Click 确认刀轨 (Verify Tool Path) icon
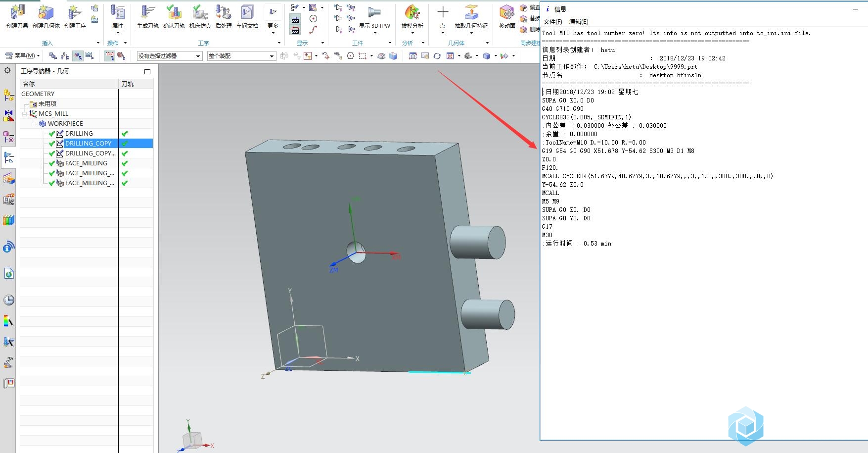The width and height of the screenshot is (868, 453). coord(174,16)
